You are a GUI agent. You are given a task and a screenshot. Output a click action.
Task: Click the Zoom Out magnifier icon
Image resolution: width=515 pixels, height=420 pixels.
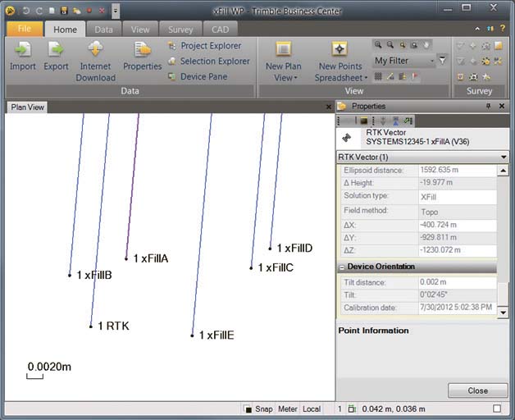tap(390, 44)
